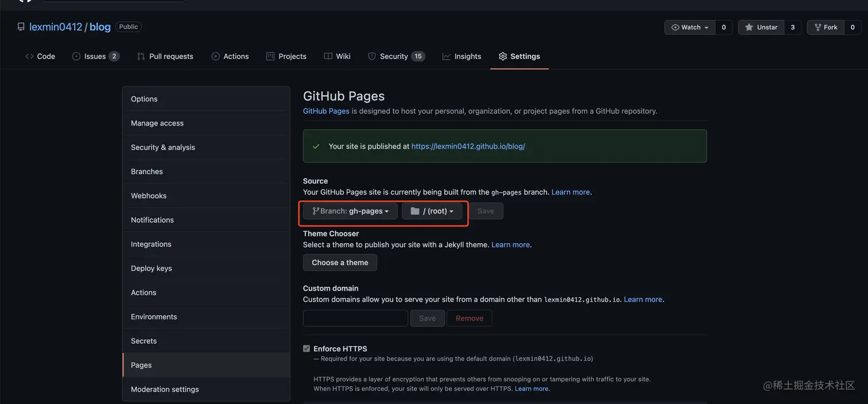Switch to the Actions tab
Image resolution: width=868 pixels, height=404 pixels.
[230, 56]
